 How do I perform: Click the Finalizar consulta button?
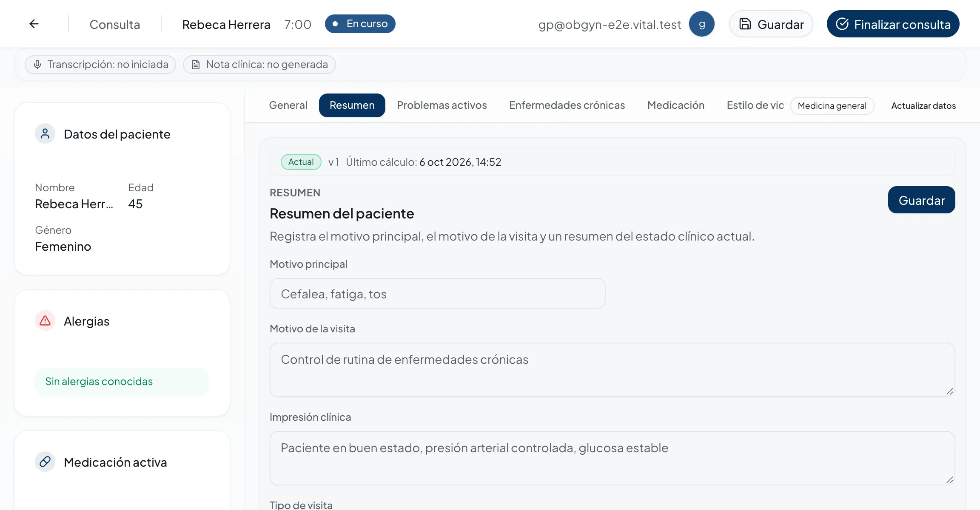tap(893, 24)
